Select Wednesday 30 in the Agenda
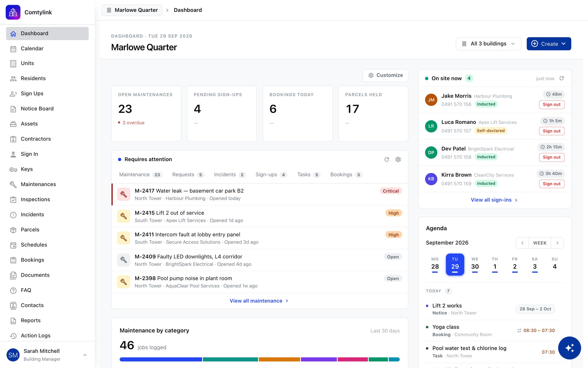Viewport: 588px width, 368px height. (475, 264)
